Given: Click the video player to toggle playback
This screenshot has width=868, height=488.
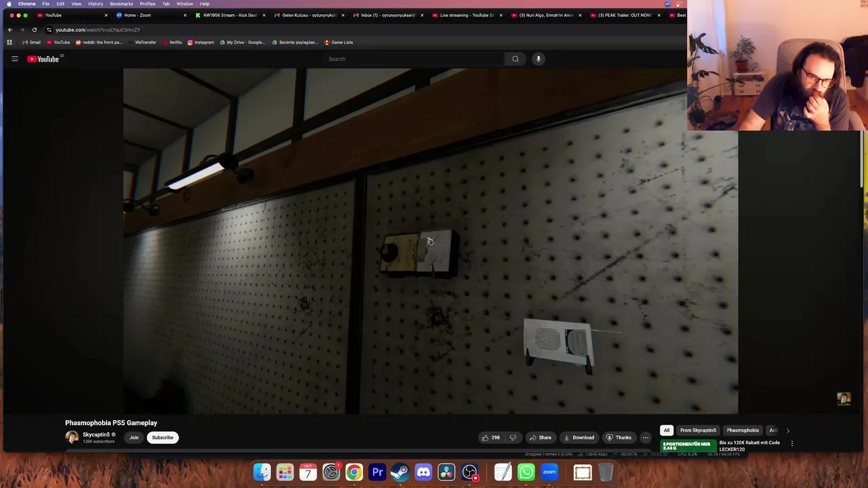Looking at the screenshot, I should click(431, 241).
